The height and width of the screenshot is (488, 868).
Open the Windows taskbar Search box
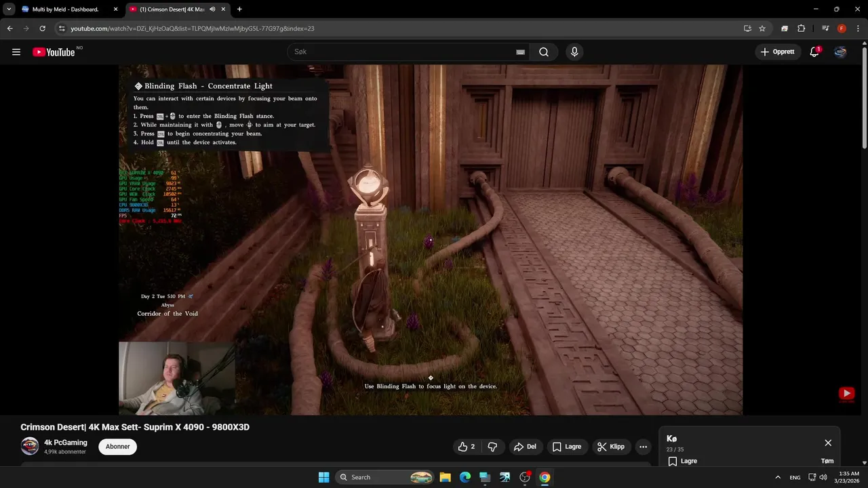(384, 477)
